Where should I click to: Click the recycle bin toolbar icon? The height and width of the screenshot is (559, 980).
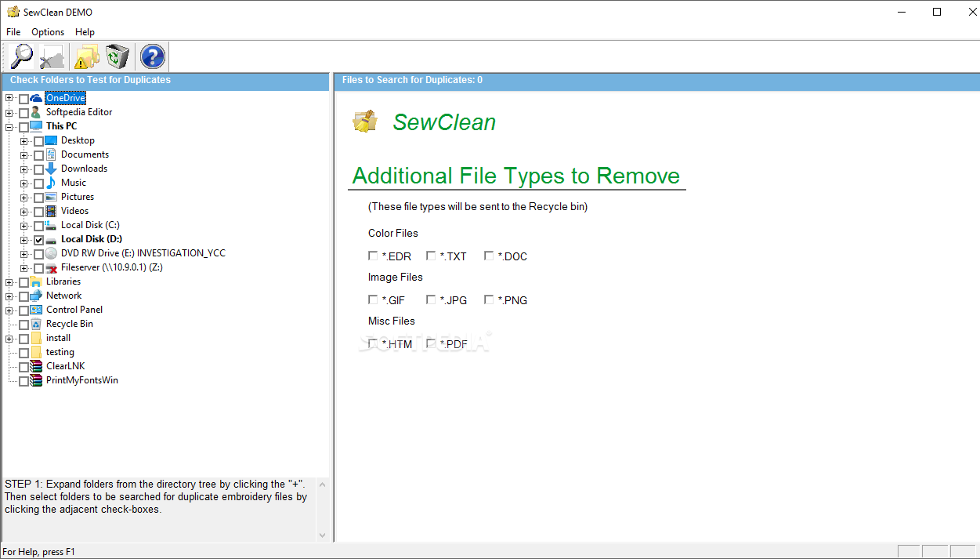tap(118, 56)
